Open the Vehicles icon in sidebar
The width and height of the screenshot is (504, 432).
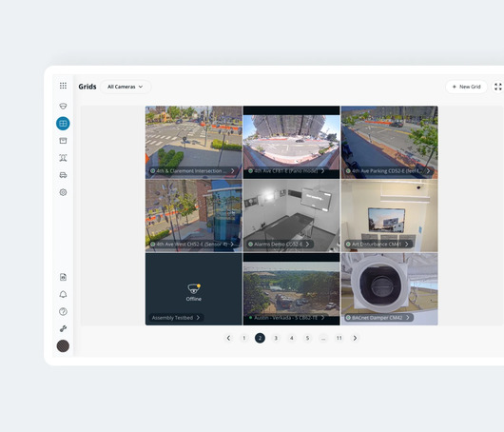63,175
